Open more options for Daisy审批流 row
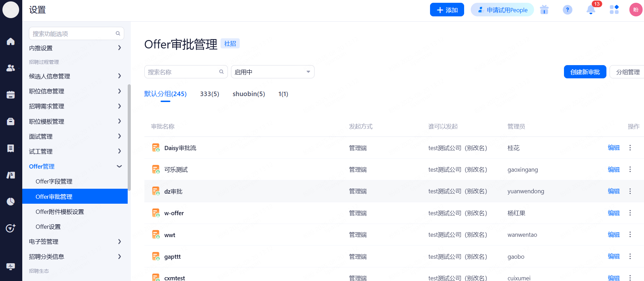 click(630, 148)
